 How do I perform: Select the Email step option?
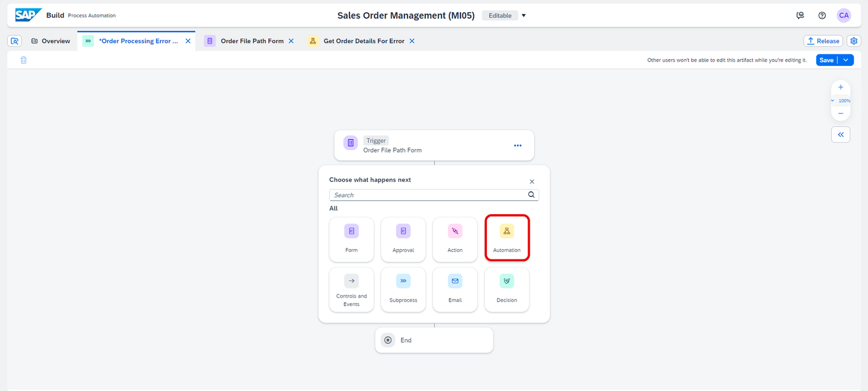(x=455, y=290)
